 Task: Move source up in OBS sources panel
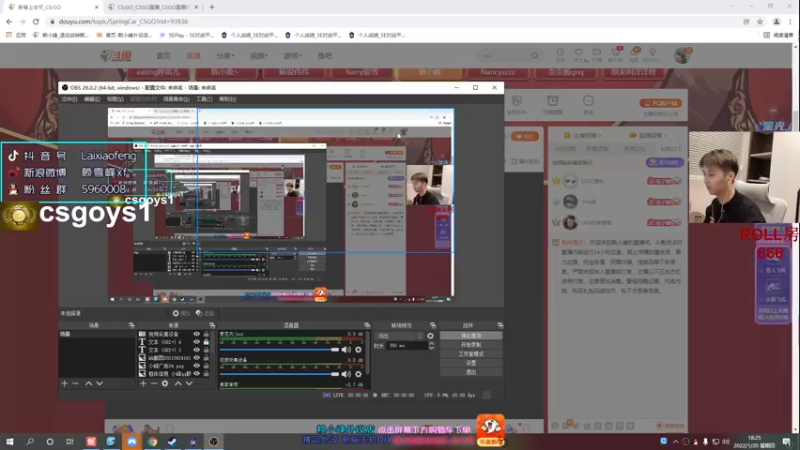(x=178, y=383)
